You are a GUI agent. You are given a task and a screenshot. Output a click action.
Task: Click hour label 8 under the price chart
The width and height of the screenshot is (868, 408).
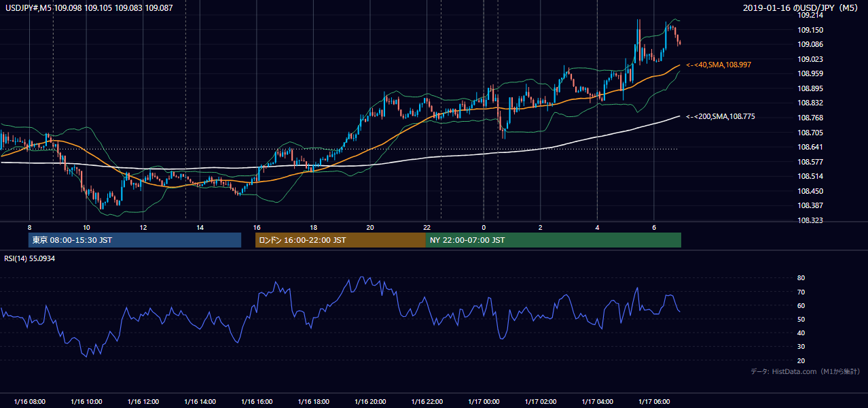tap(29, 227)
